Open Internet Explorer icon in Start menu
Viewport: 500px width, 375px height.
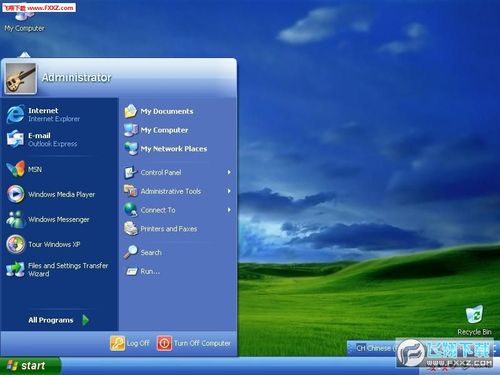point(15,114)
